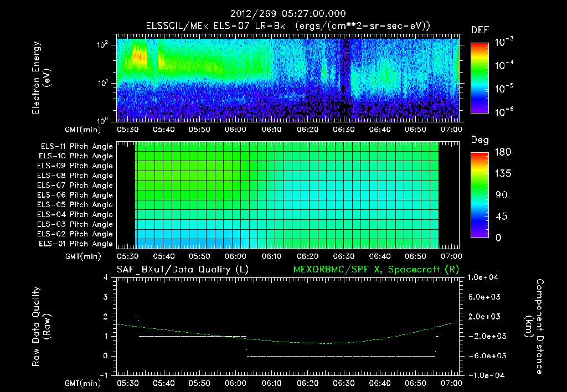
Task: Click the DEF color bar in top panel
Action: coord(480,78)
